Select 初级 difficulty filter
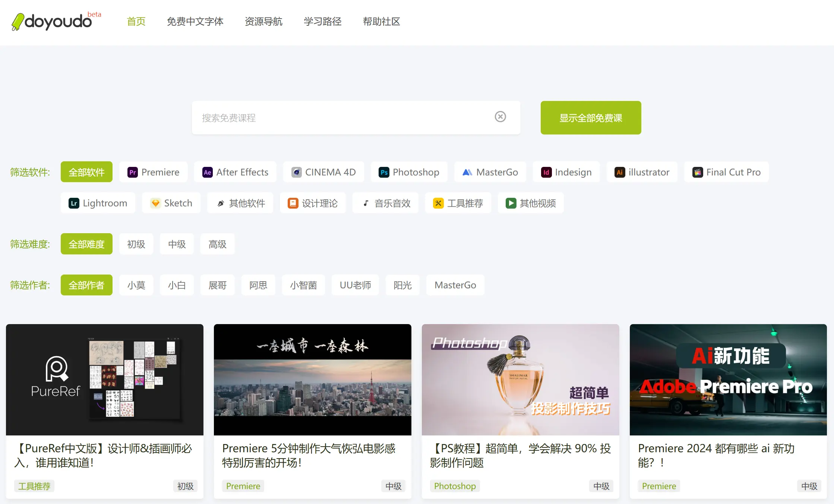Image resolution: width=834 pixels, height=504 pixels. (x=136, y=244)
